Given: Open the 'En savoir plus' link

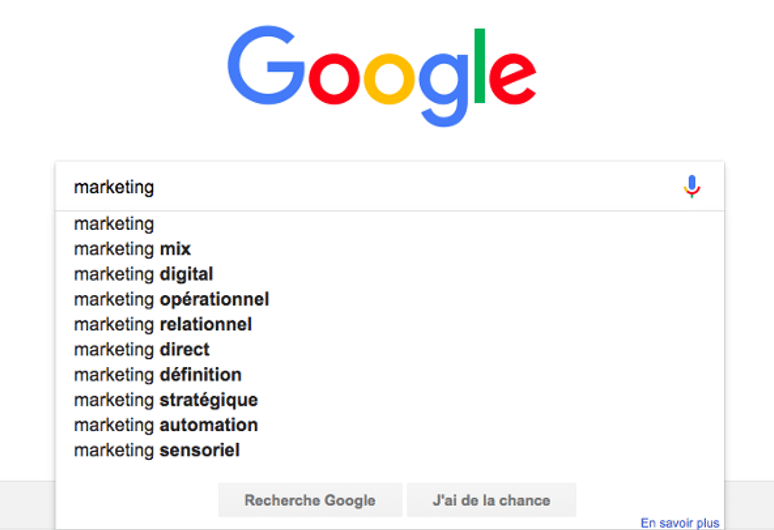Looking at the screenshot, I should click(680, 523).
